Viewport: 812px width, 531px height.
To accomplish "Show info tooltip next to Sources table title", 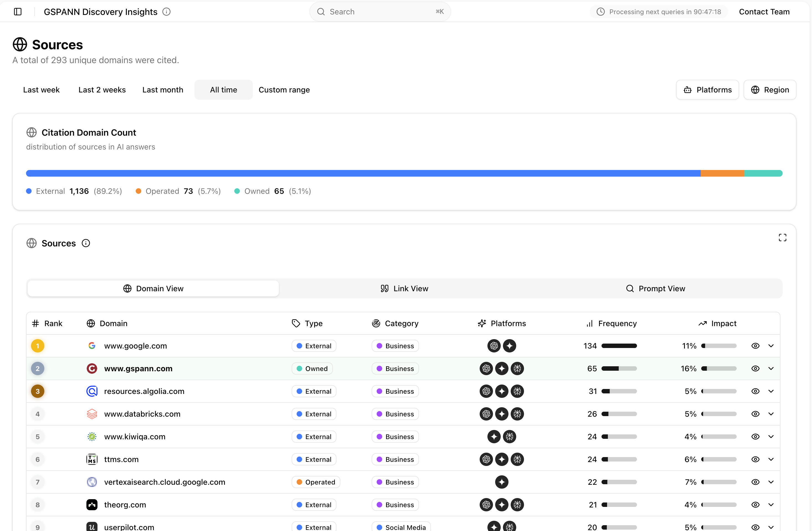I will click(x=86, y=243).
